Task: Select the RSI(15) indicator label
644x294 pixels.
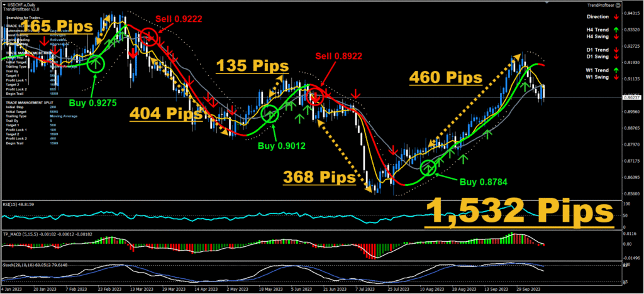Action: click(x=18, y=205)
